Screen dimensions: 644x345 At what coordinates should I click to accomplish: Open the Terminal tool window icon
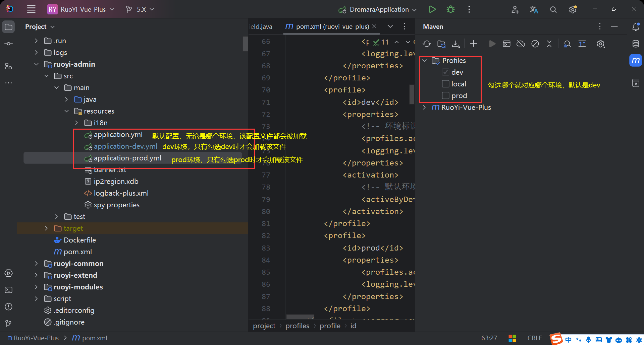(9, 290)
